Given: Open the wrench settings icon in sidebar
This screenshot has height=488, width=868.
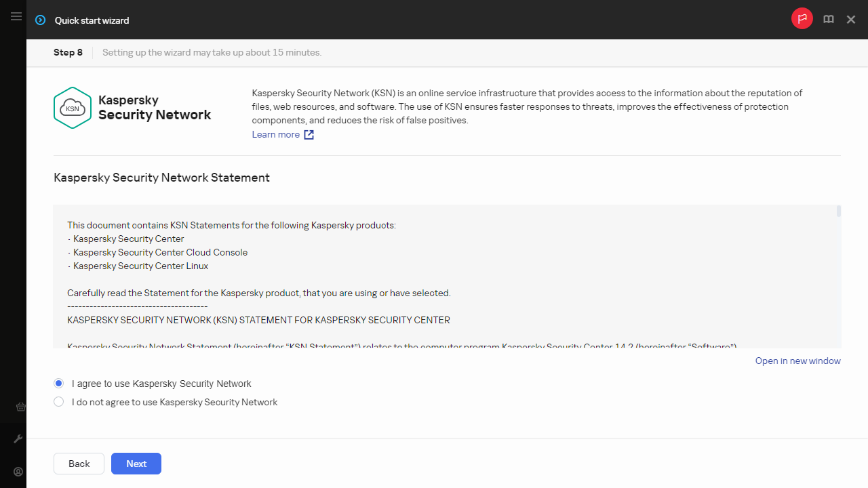Looking at the screenshot, I should tap(18, 439).
